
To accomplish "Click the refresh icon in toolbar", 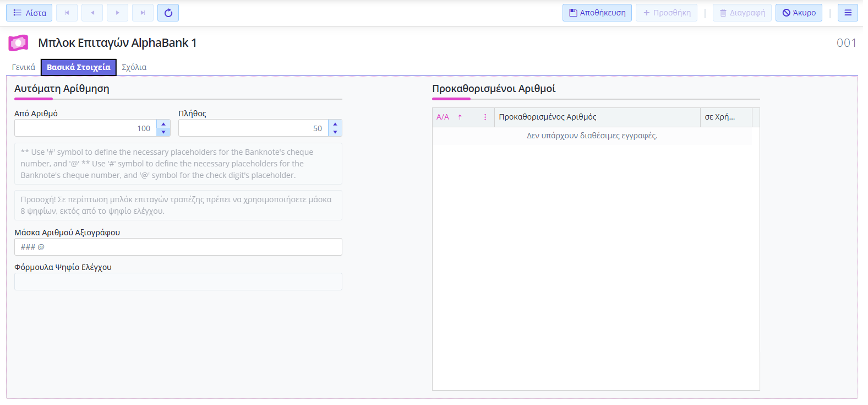I will point(168,13).
